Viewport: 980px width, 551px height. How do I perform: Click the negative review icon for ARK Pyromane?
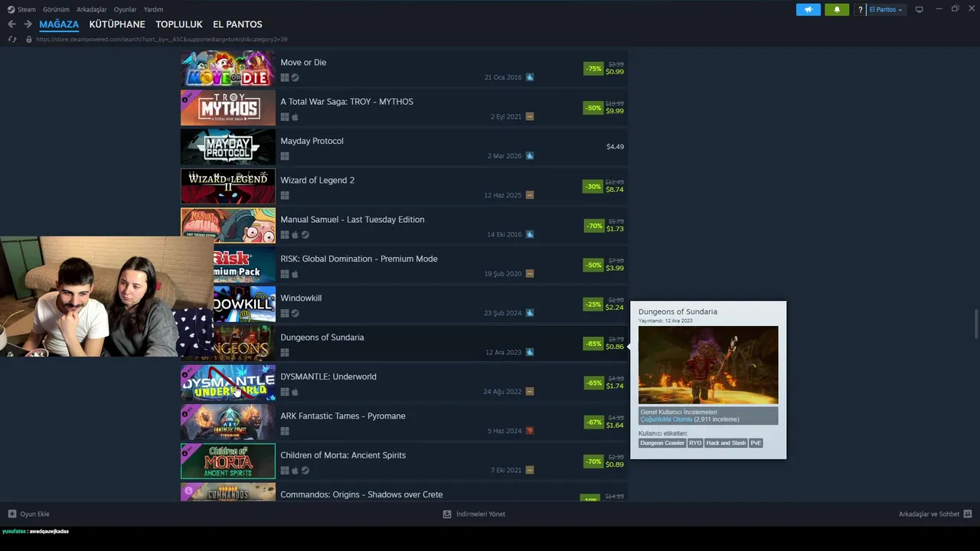(530, 431)
